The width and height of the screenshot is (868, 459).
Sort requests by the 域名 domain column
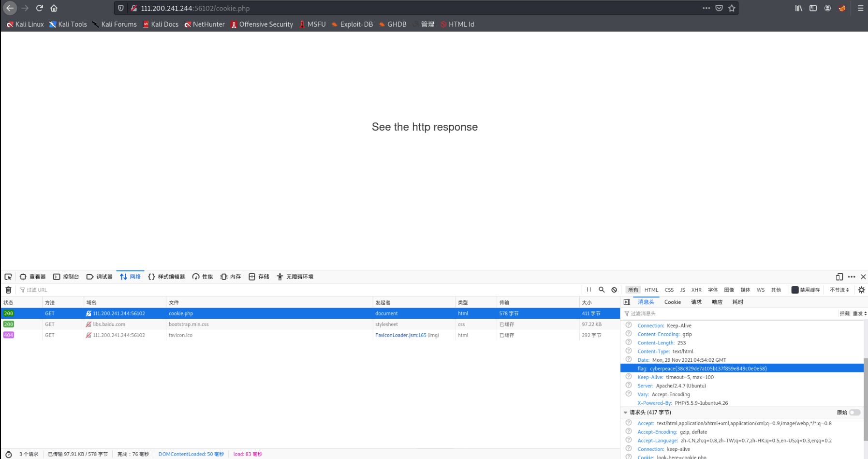[x=125, y=302]
